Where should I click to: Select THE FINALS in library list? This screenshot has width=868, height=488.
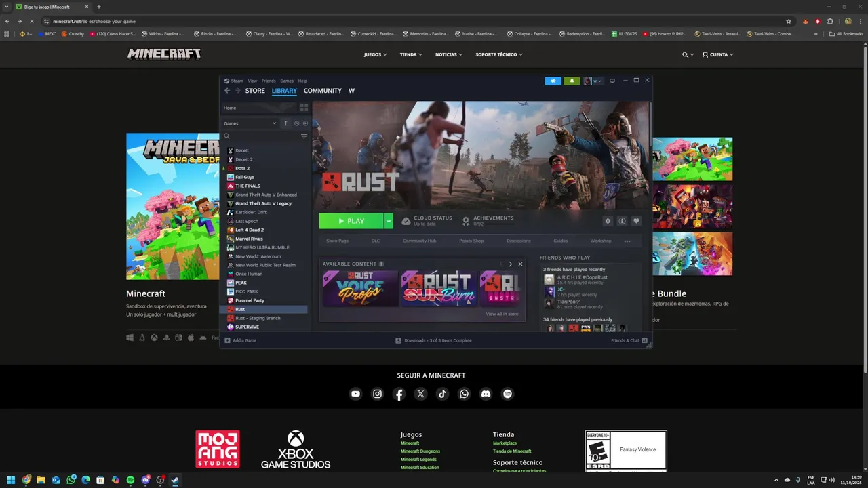click(248, 186)
